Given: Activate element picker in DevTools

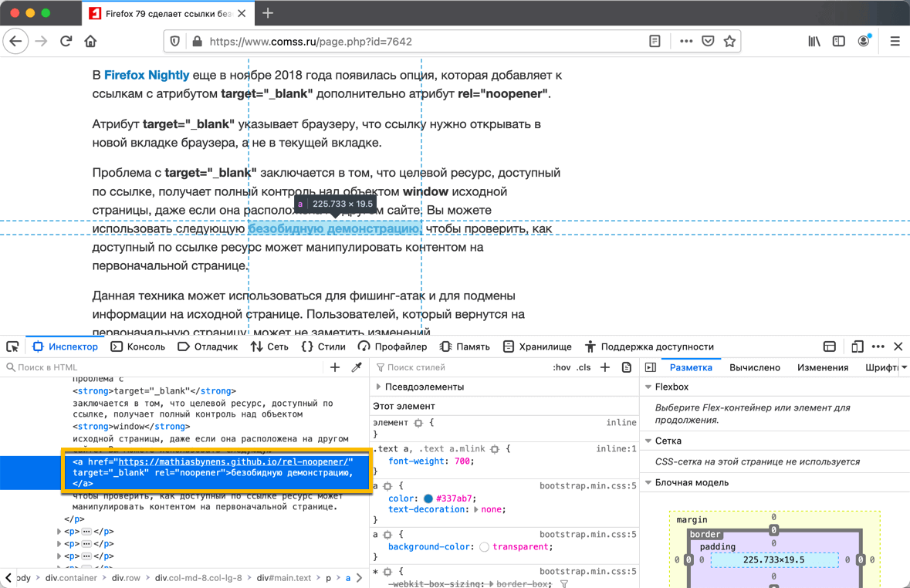Looking at the screenshot, I should click(13, 346).
